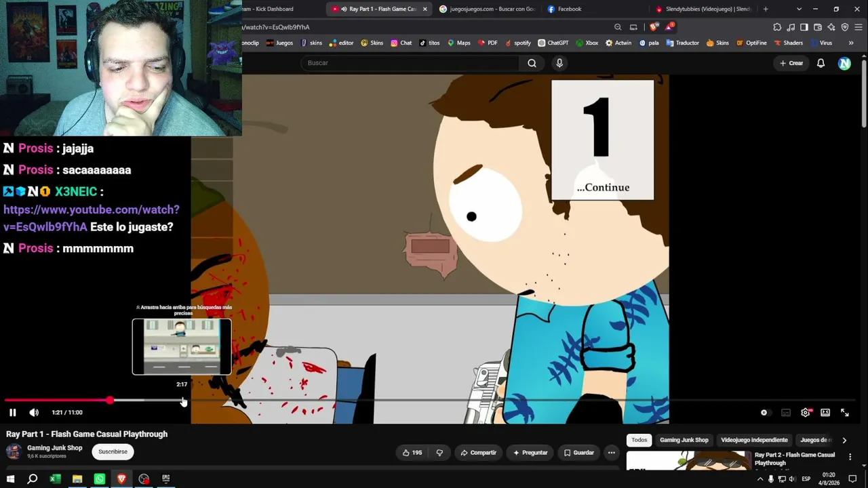Show more filter chips with the right chevron

tap(844, 440)
